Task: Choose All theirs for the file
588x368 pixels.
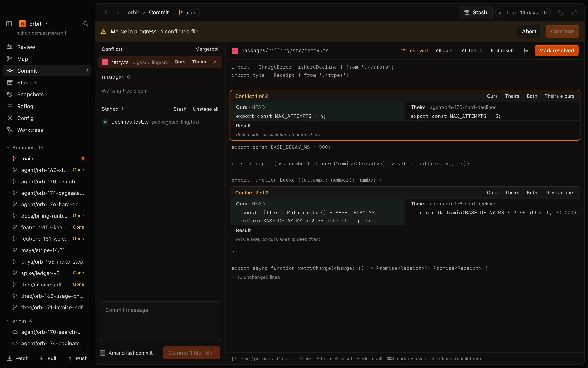Action: [471, 50]
